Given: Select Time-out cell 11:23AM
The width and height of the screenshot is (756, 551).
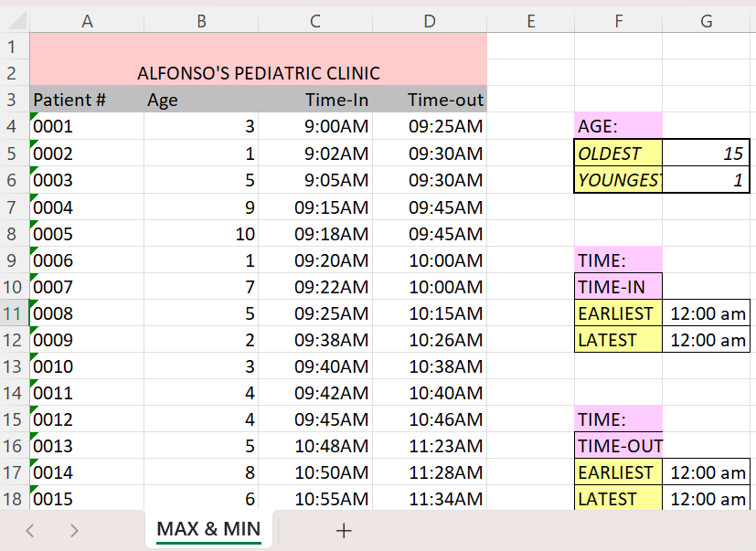Looking at the screenshot, I should pos(430,446).
